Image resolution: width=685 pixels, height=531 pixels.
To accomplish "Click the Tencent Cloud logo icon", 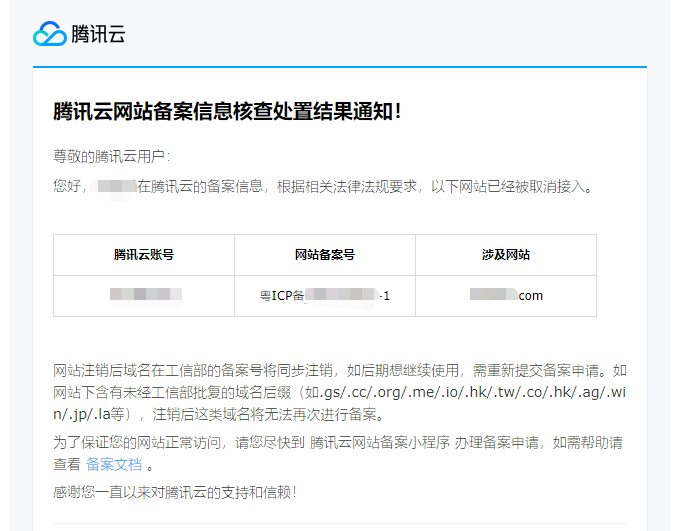I will coord(50,34).
